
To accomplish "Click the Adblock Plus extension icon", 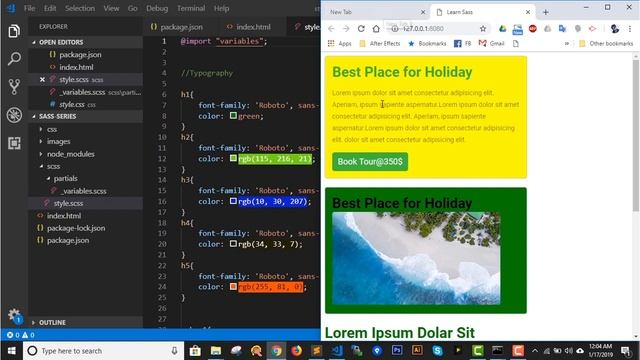I will pyautogui.click(x=533, y=29).
